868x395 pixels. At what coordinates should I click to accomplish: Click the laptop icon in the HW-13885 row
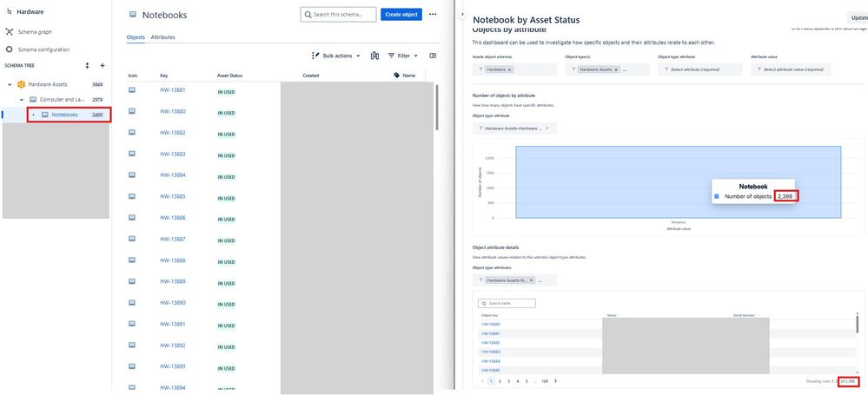point(132,196)
